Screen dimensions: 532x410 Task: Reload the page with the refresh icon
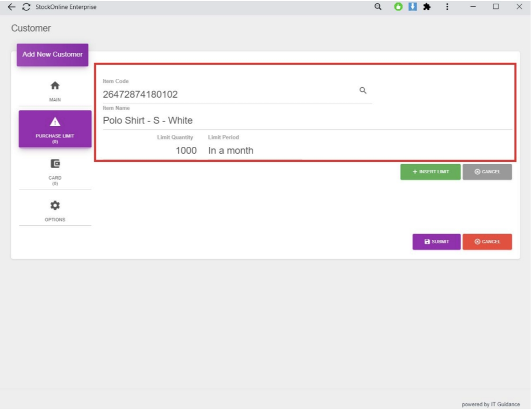(x=26, y=7)
